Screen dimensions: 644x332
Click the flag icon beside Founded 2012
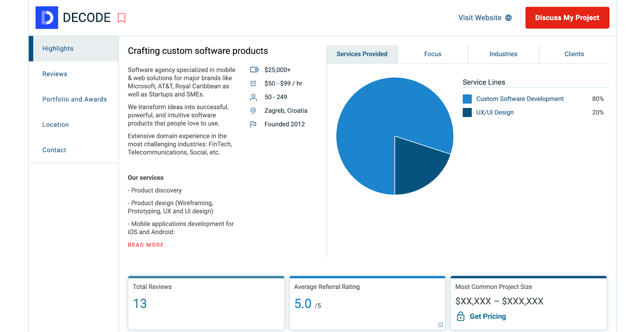[253, 124]
